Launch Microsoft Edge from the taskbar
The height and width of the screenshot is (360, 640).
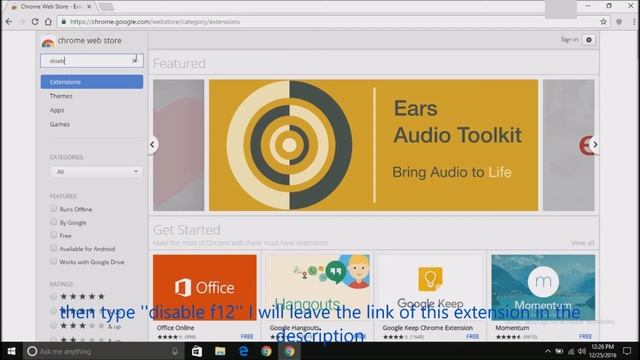click(243, 351)
